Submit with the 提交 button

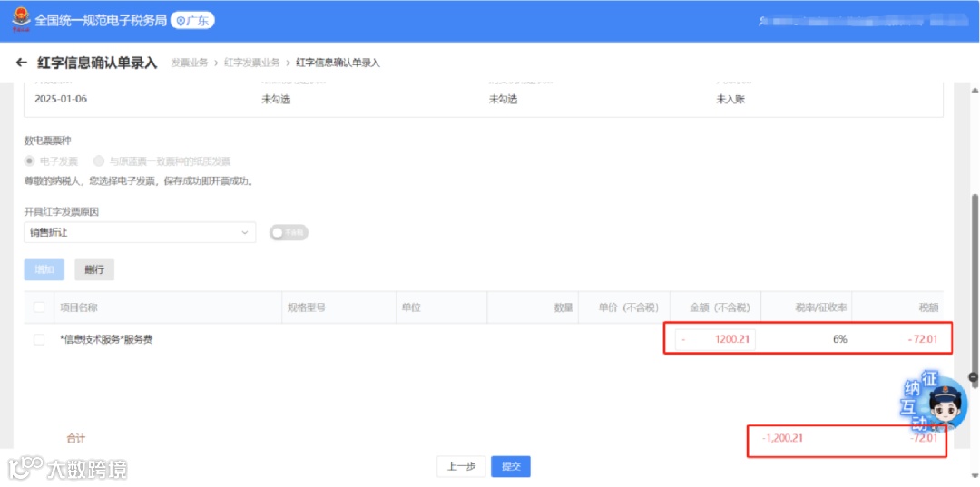(x=511, y=466)
